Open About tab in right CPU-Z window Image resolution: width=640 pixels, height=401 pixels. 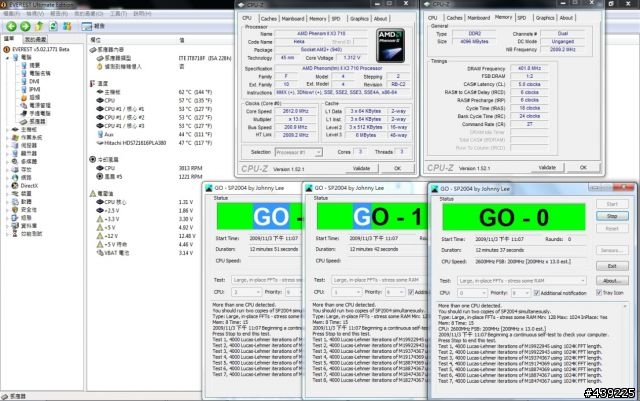(x=566, y=18)
